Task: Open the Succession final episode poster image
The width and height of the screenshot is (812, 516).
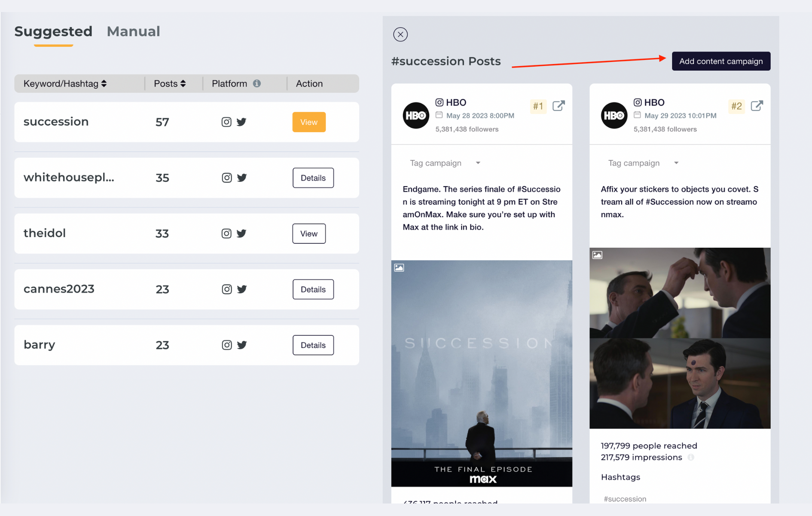Action: 482,373
